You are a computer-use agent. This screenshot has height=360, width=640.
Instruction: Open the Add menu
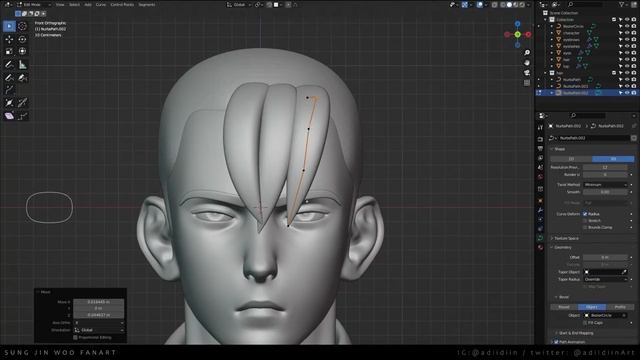pos(88,5)
